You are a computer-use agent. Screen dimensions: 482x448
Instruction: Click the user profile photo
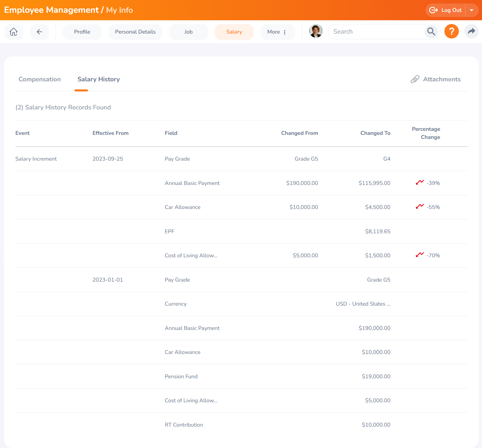[x=316, y=31]
